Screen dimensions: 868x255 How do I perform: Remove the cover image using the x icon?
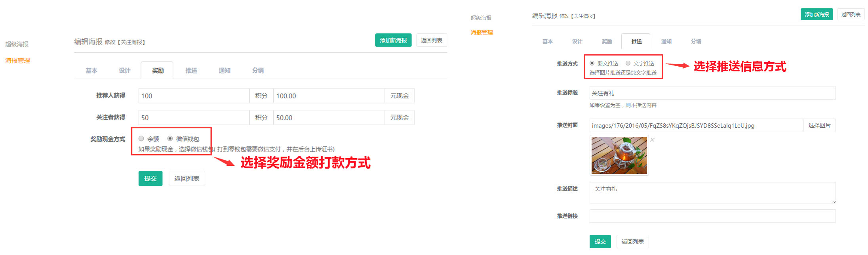[652, 140]
